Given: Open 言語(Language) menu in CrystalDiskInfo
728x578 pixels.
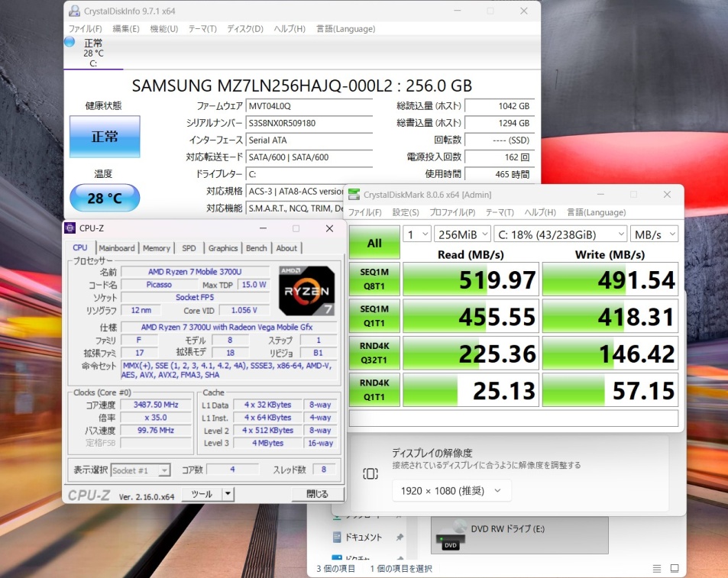Looking at the screenshot, I should click(x=346, y=29).
